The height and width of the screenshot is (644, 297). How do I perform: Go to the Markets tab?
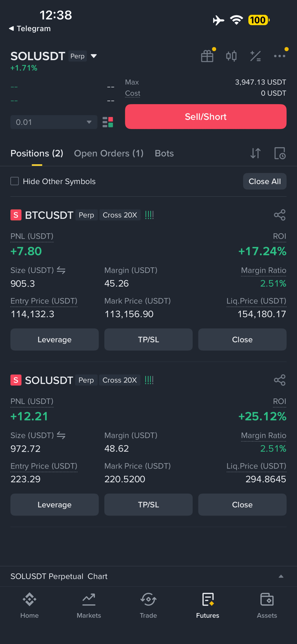click(x=89, y=606)
